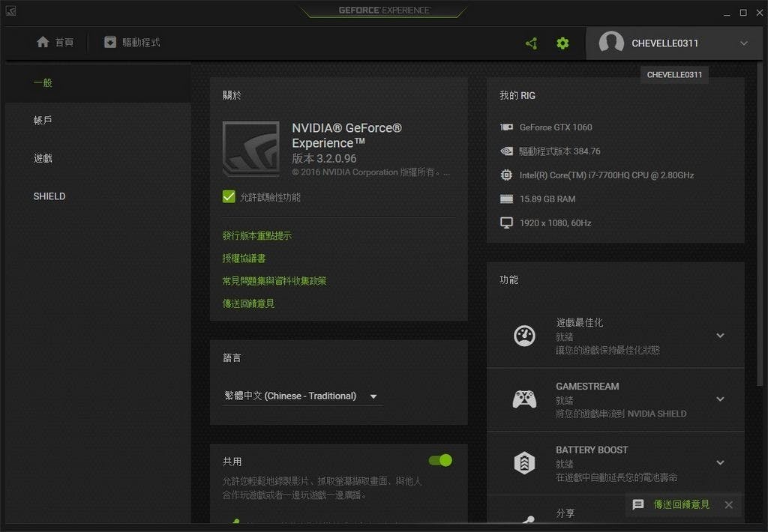Click the floating 傳送回饋意見 feedback button
This screenshot has height=532, width=768.
click(x=681, y=504)
